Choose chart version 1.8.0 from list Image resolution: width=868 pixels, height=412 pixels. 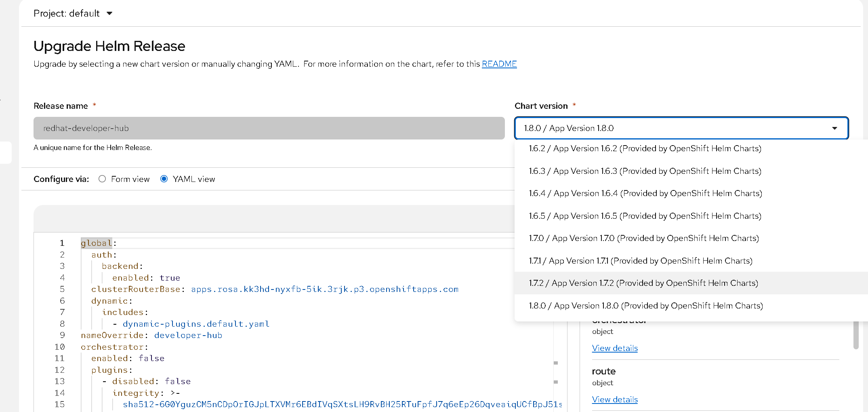[x=645, y=306]
